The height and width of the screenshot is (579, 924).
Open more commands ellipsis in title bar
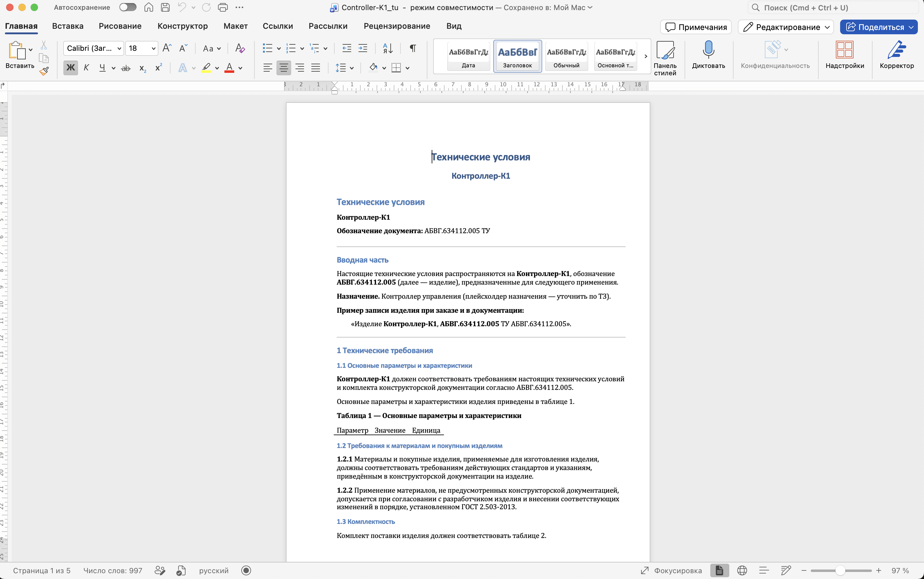239,7
